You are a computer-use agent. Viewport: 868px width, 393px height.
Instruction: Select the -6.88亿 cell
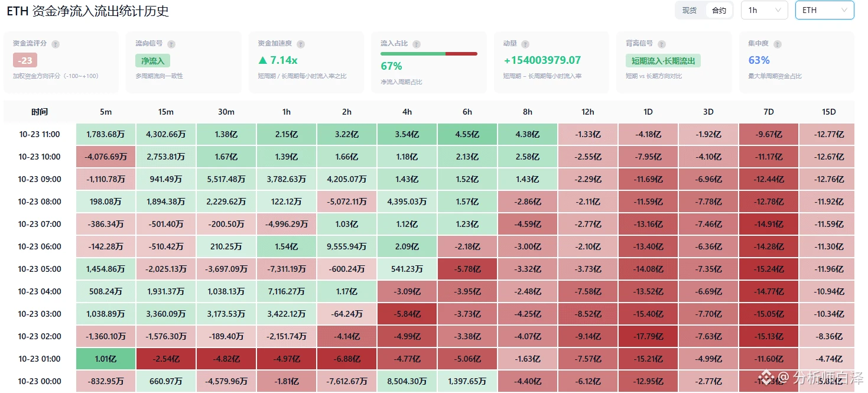pos(347,359)
